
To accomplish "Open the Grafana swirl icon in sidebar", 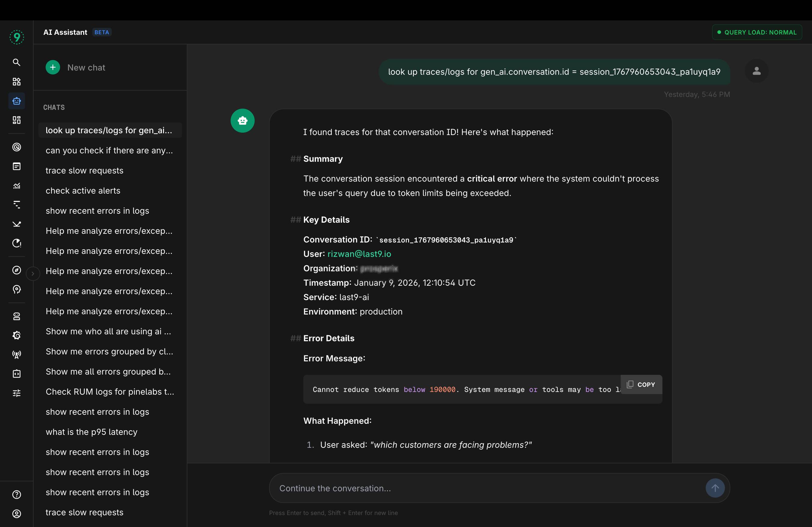I will pyautogui.click(x=17, y=336).
